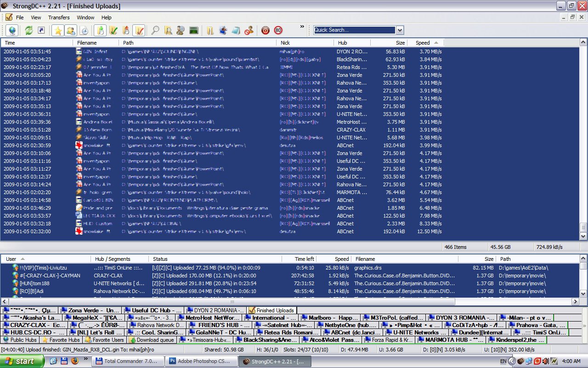
Task: Click the Follow last redirect toolbar icon
Action: click(41, 30)
